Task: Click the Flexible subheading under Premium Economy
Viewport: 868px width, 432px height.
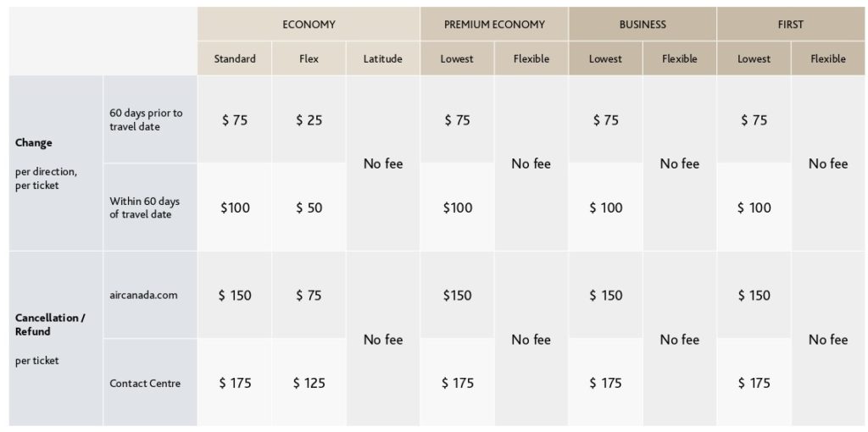Action: pyautogui.click(x=531, y=59)
